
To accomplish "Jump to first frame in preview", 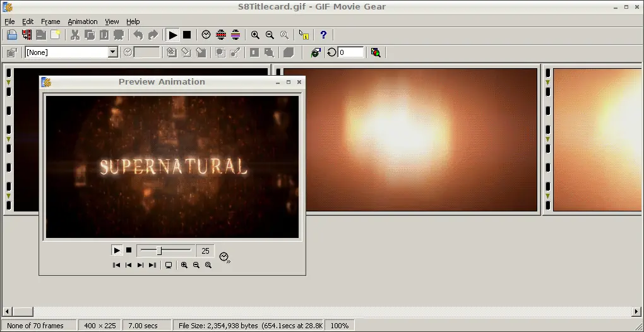I will [x=116, y=265].
